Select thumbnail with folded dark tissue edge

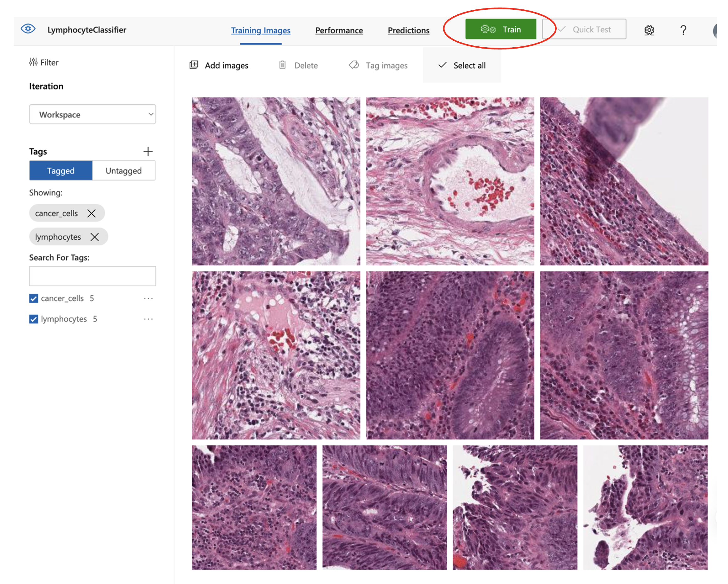click(x=624, y=181)
